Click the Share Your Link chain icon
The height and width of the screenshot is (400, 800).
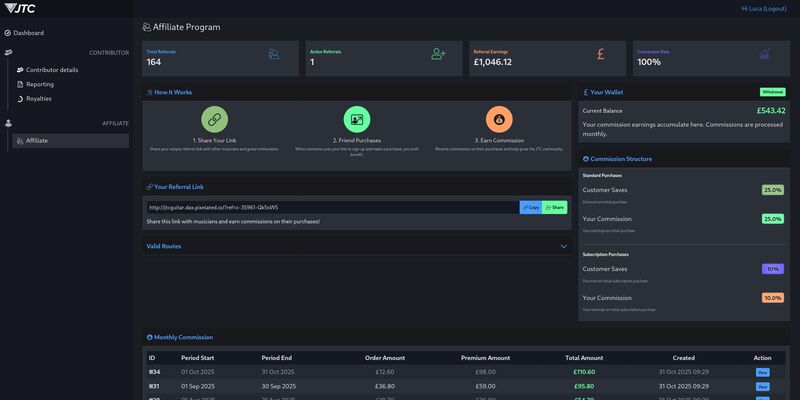(x=215, y=120)
